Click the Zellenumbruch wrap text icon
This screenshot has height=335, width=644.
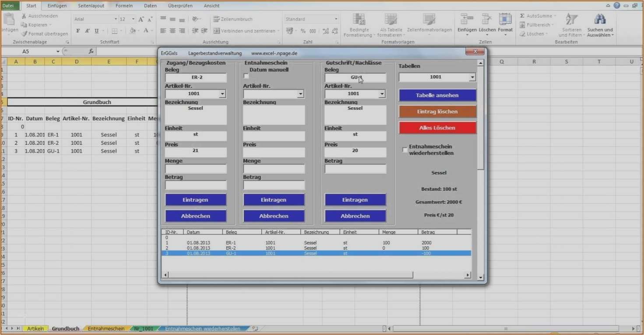pyautogui.click(x=216, y=19)
